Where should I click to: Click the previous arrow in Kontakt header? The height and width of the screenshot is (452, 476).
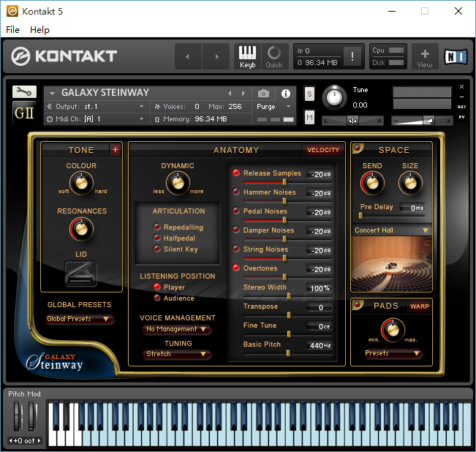pos(188,56)
